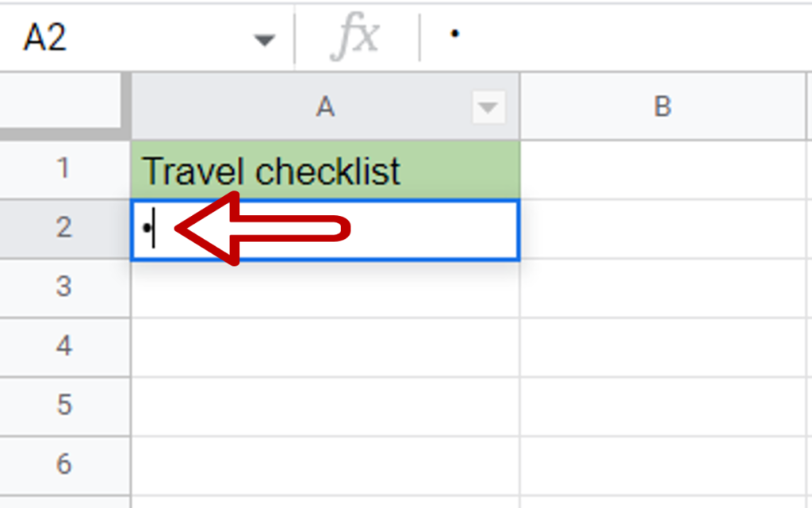
Task: Select cell B1
Action: pos(665,169)
